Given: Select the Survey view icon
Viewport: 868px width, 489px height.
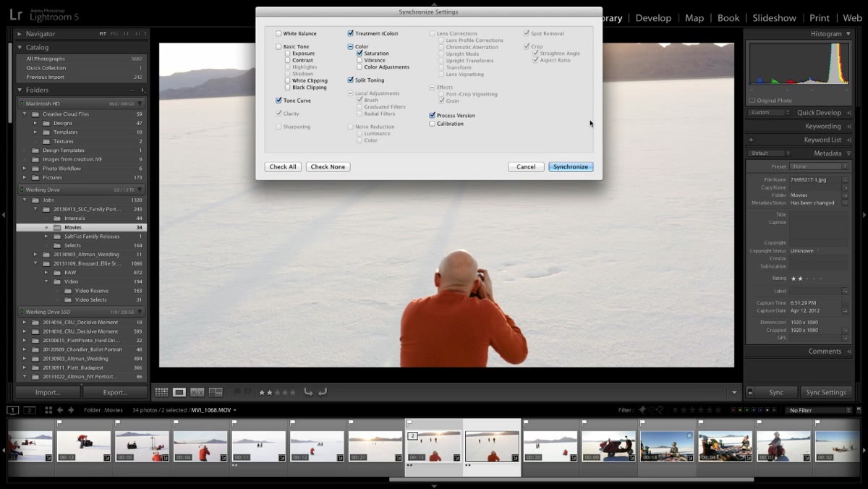Looking at the screenshot, I should pyautogui.click(x=216, y=392).
